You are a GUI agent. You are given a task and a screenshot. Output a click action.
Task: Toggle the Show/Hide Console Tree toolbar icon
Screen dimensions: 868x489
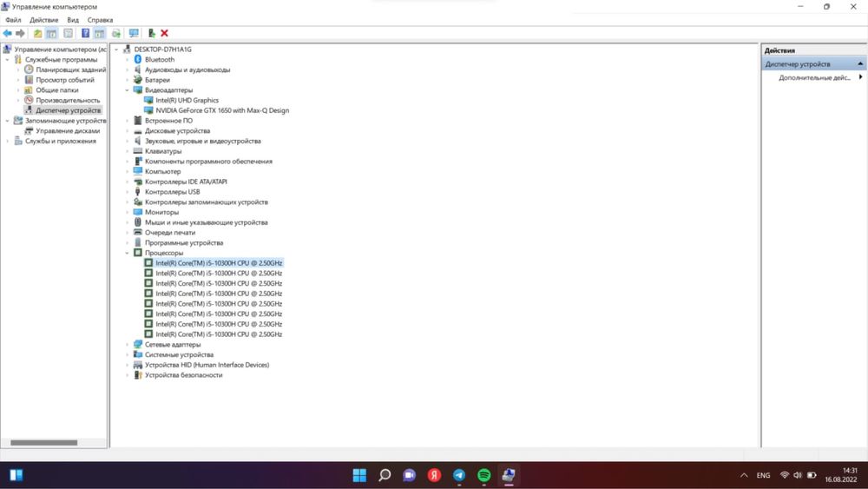[51, 34]
